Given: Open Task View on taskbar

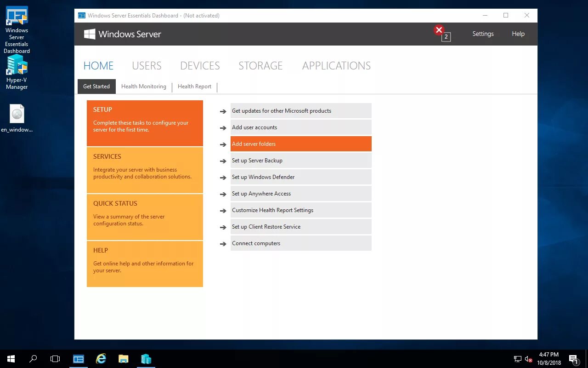Looking at the screenshot, I should pyautogui.click(x=55, y=359).
